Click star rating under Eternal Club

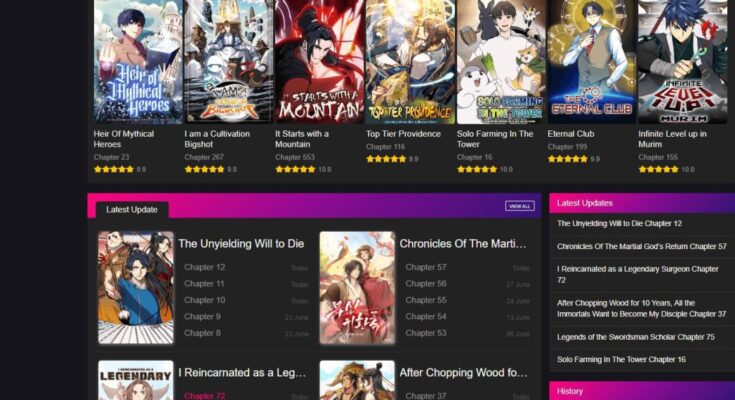[x=568, y=159]
